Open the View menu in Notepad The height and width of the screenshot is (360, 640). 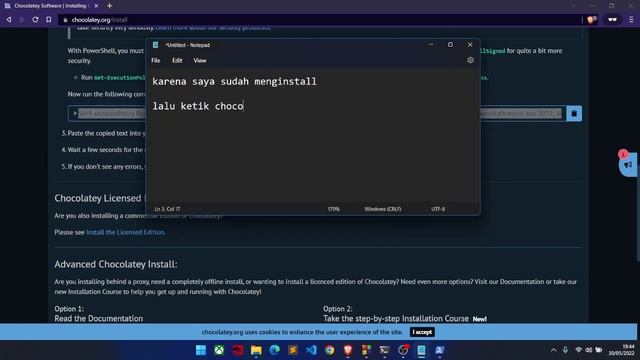(200, 60)
